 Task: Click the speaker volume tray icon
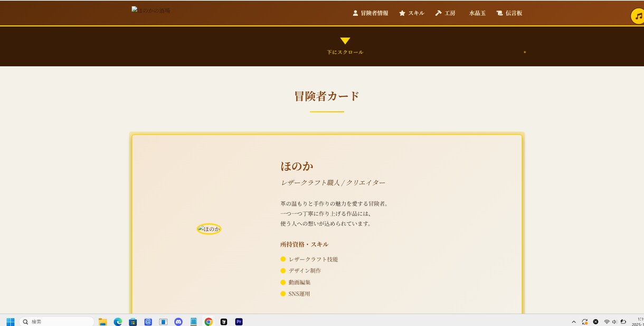tap(615, 322)
